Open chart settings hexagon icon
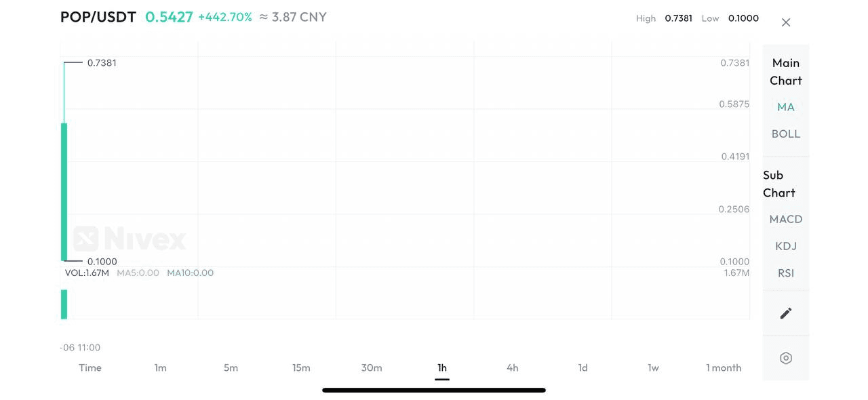Screen dimensions: 868x400 tap(786, 358)
